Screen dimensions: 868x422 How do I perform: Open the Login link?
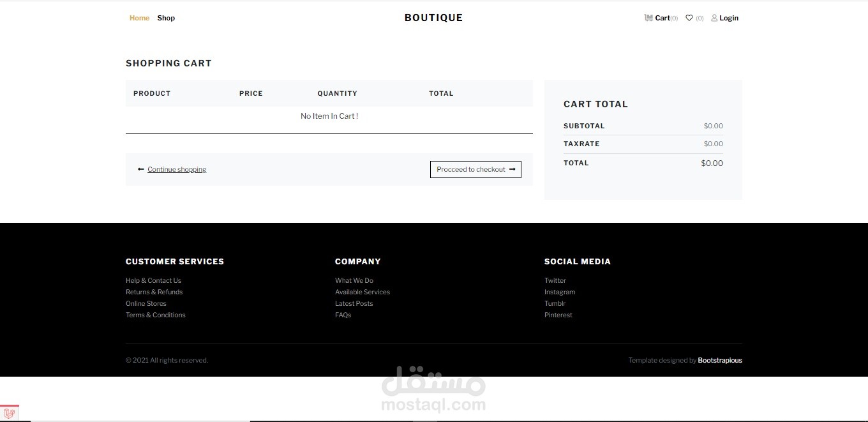(x=729, y=18)
